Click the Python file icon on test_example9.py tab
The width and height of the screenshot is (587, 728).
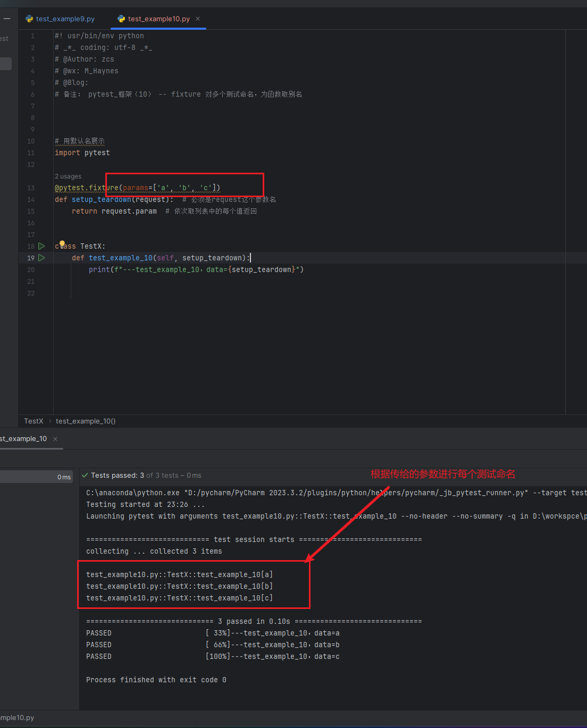tap(29, 19)
